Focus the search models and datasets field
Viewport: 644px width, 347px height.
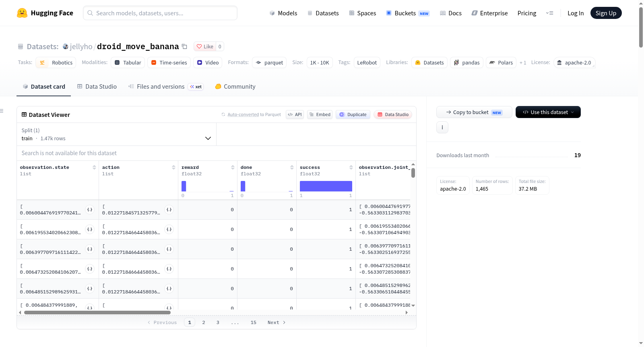click(160, 13)
